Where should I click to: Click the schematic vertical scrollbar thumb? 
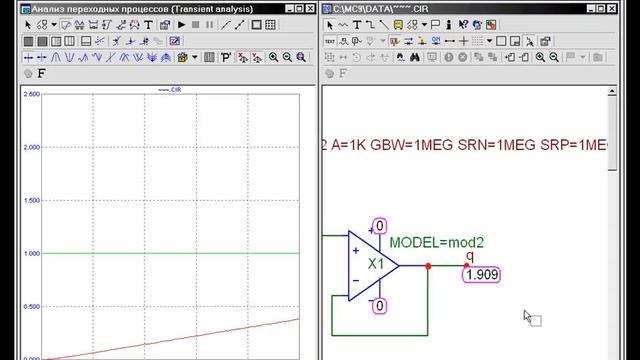pyautogui.click(x=612, y=133)
